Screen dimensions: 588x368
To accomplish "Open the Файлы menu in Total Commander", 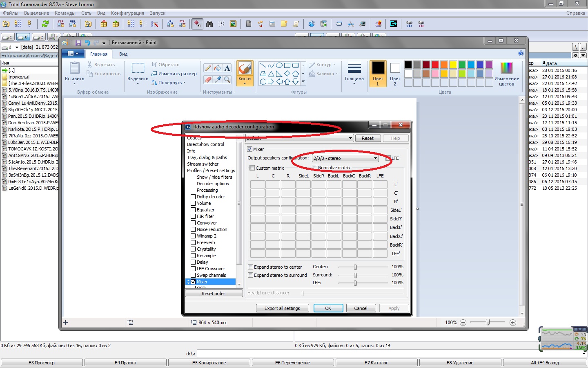I will 11,13.
